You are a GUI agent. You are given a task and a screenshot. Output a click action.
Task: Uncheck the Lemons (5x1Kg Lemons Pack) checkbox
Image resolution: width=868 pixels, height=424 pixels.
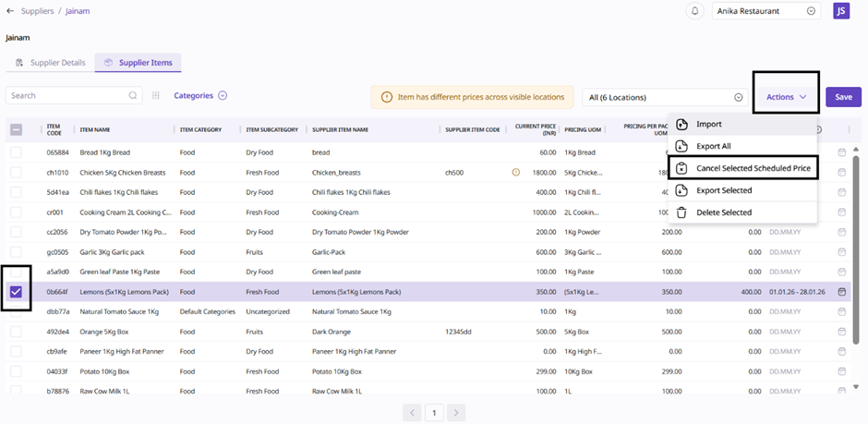coord(16,292)
